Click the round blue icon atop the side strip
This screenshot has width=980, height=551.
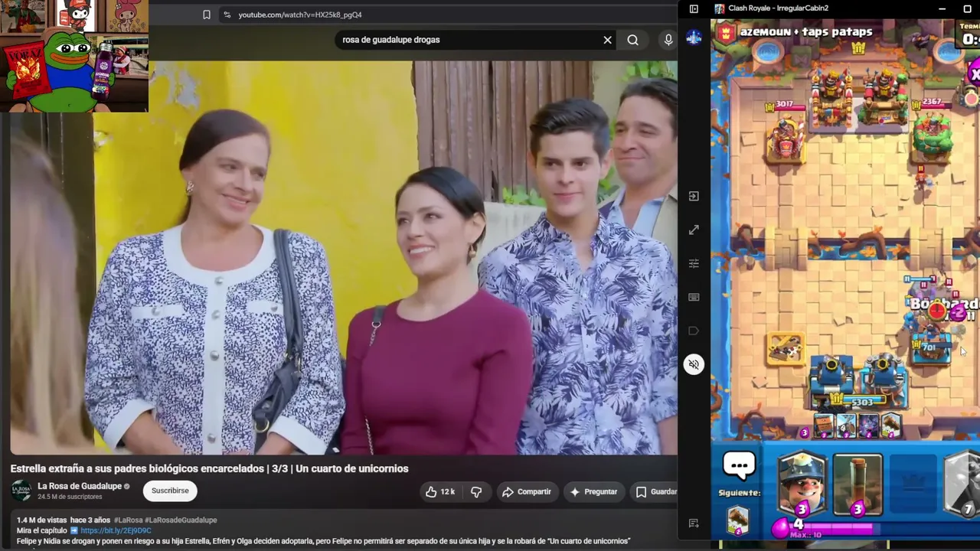[x=694, y=38]
